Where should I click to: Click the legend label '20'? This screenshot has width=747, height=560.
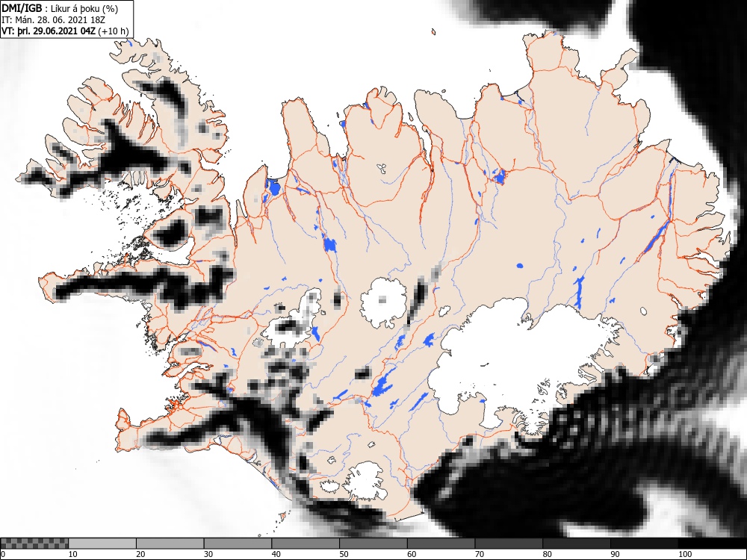coord(140,554)
